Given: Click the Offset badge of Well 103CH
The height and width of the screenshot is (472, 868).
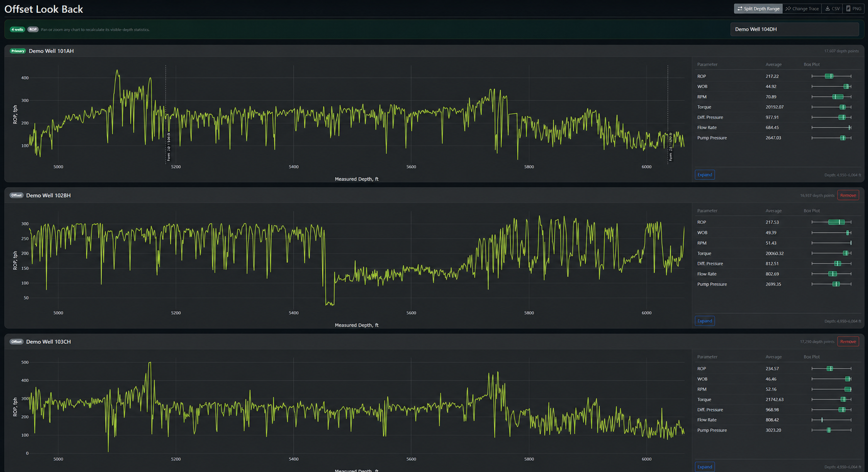Looking at the screenshot, I should point(16,341).
